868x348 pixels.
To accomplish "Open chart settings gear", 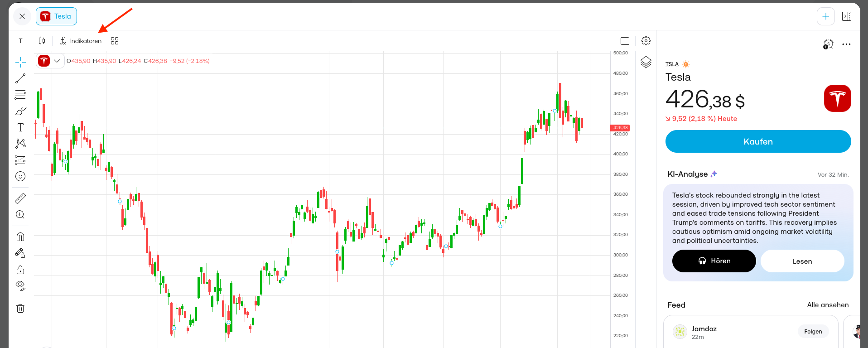I will pos(646,41).
